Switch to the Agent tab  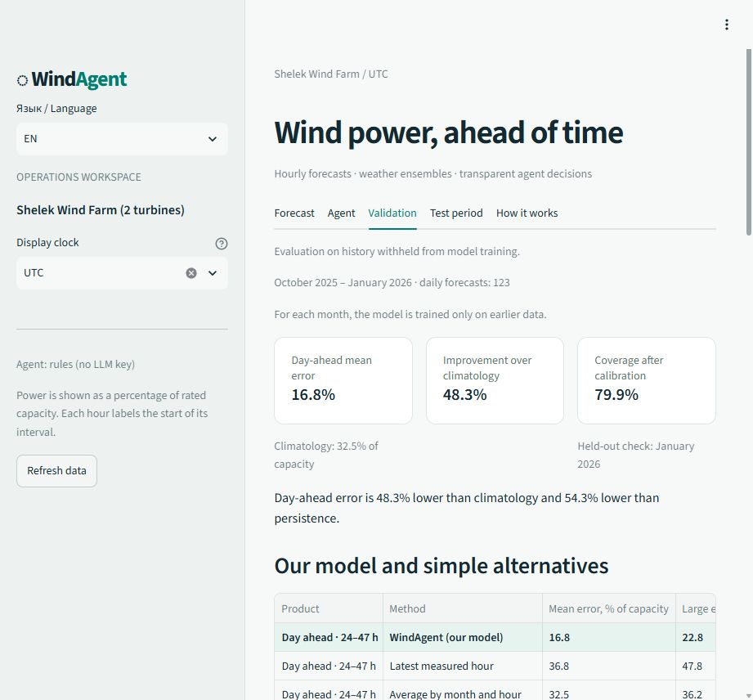[x=342, y=213]
